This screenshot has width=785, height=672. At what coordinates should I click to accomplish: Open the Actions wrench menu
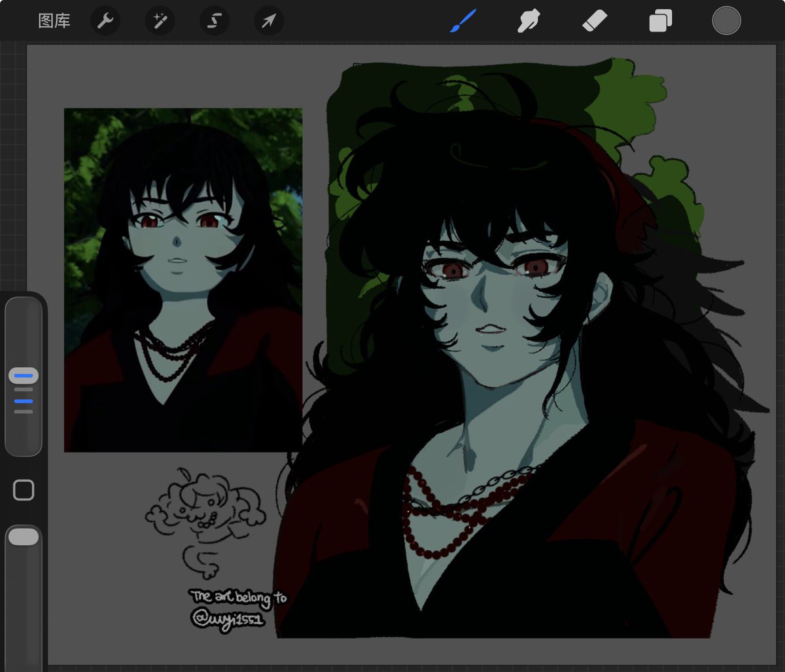click(x=105, y=21)
